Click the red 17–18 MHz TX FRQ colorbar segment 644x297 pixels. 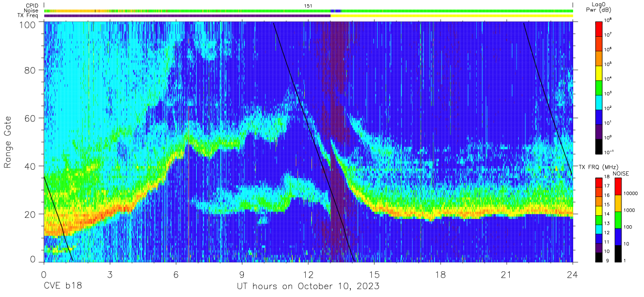pos(598,183)
